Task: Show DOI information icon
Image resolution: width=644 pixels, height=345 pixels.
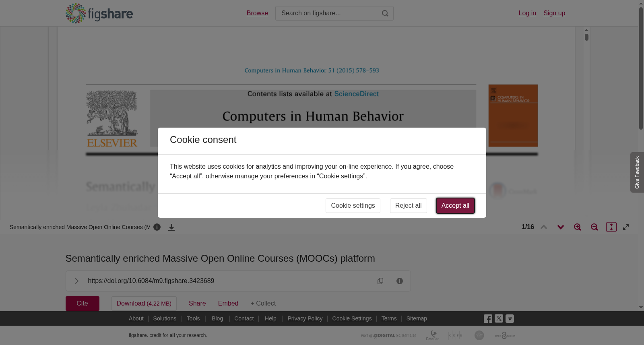Action: pos(400,281)
